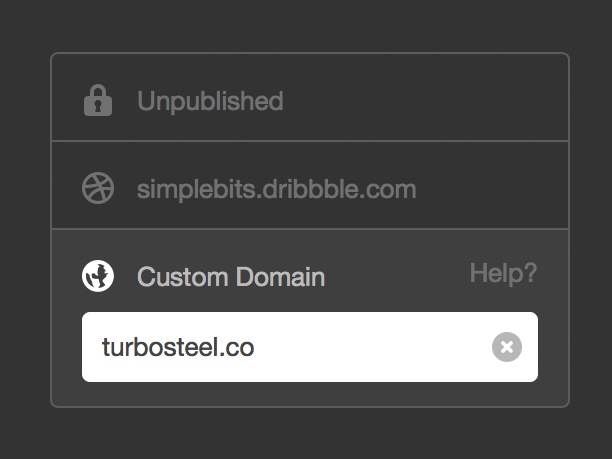Image resolution: width=612 pixels, height=459 pixels.
Task: Focus the custom domain text field
Action: coord(310,347)
